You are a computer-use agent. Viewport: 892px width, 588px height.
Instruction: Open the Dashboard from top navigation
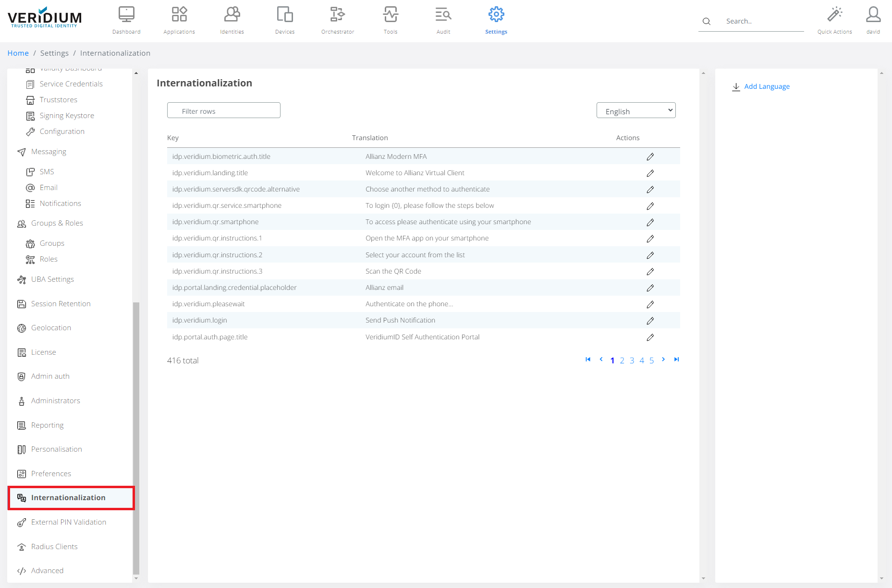tap(126, 20)
